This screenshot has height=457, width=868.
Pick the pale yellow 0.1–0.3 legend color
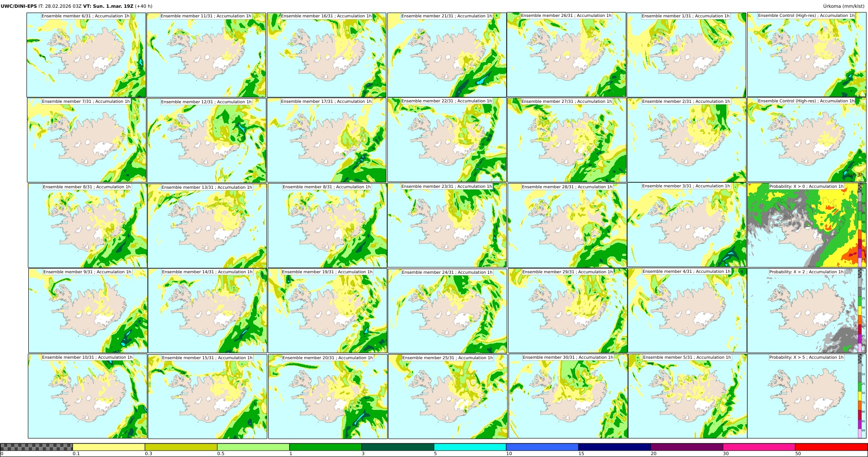109,447
